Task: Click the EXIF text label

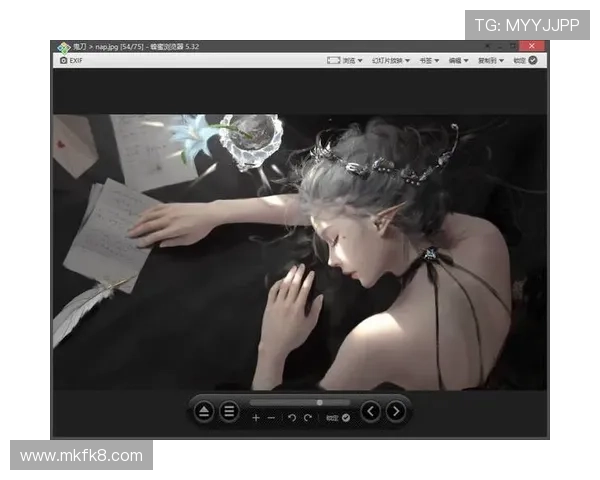Action: coord(76,61)
